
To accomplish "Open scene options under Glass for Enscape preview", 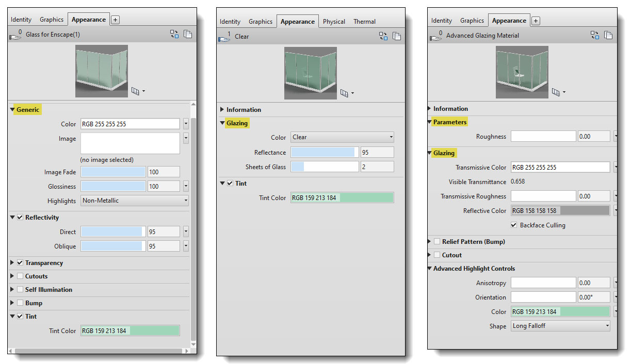I will tap(138, 91).
